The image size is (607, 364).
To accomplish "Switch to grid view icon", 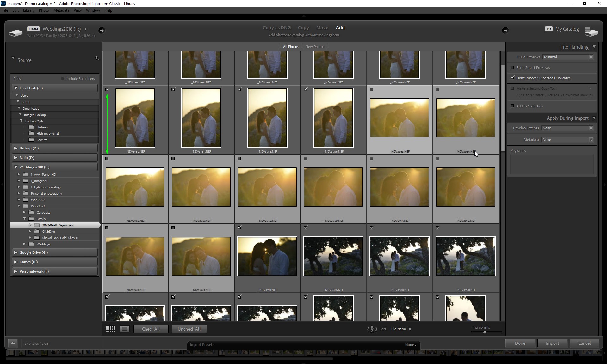I will pyautogui.click(x=110, y=329).
